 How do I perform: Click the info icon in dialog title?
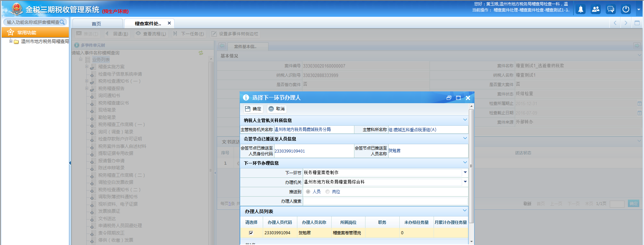246,97
